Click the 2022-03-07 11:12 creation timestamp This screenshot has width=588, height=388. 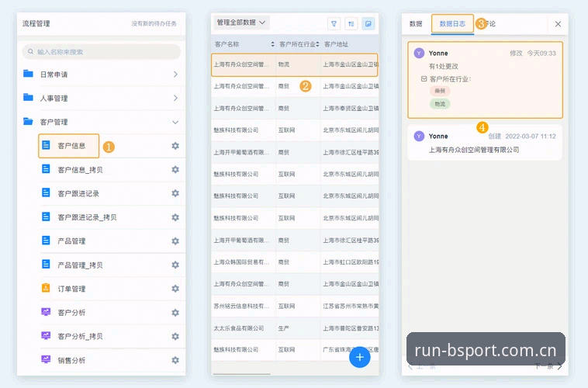(531, 137)
